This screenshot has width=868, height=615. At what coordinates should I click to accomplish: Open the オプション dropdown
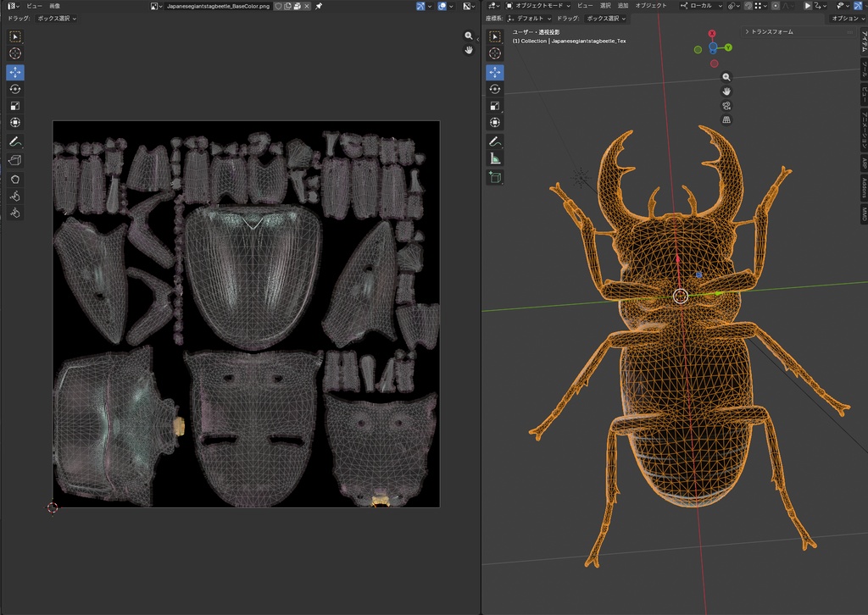(x=848, y=19)
